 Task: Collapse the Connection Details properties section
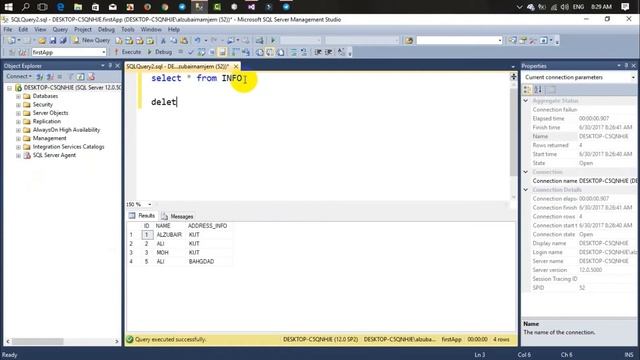coord(526,190)
